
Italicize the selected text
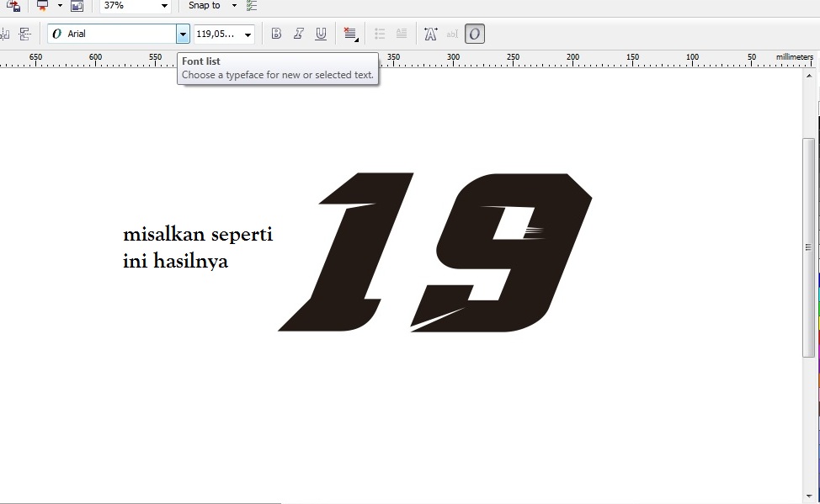pos(298,33)
